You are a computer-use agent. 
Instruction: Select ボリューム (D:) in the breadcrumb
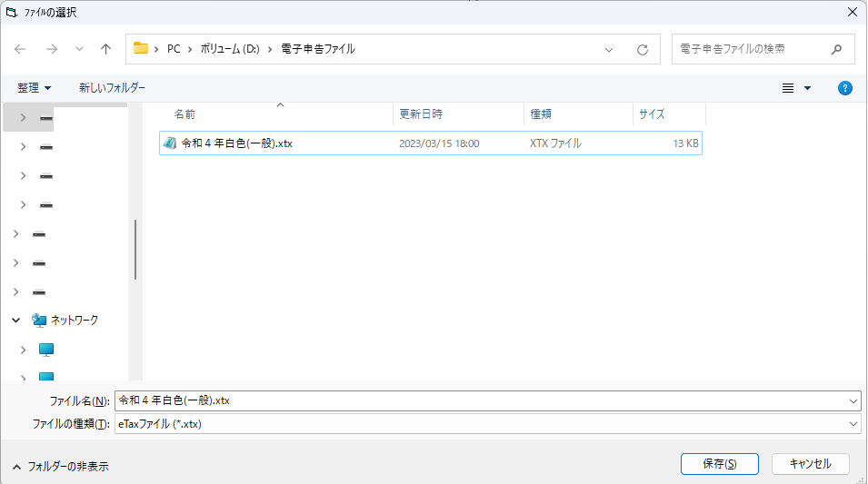(230, 49)
